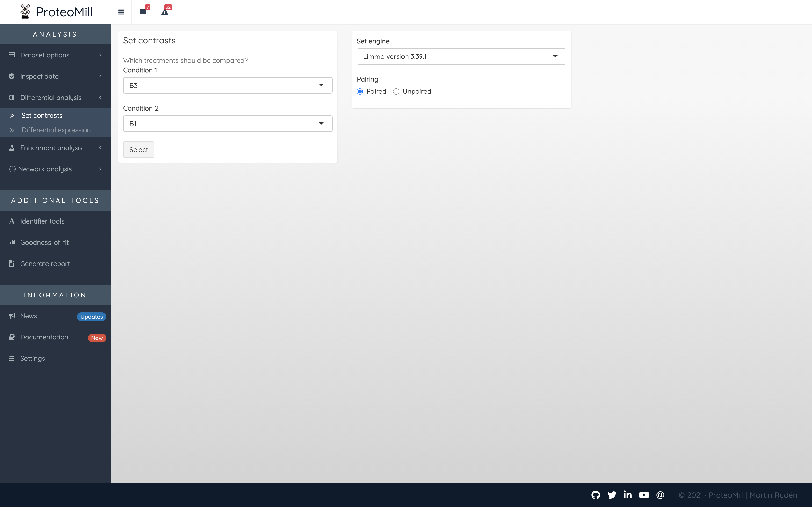Click the email @ icon in footer
812x507 pixels.
pos(660,495)
